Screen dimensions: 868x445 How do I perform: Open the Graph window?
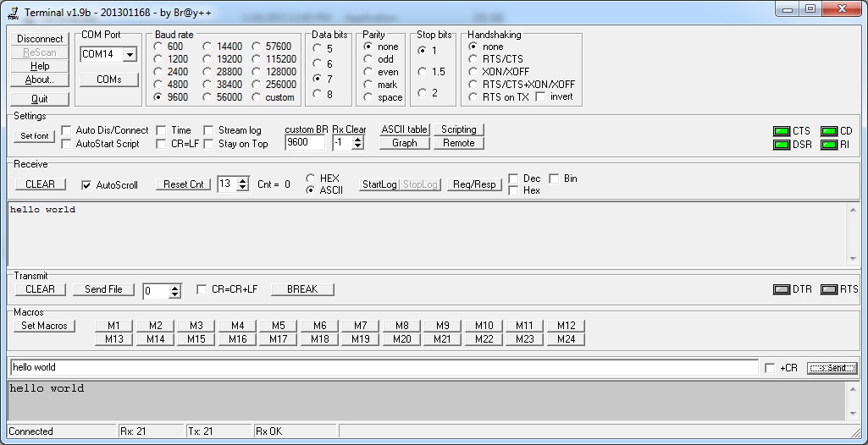point(405,143)
